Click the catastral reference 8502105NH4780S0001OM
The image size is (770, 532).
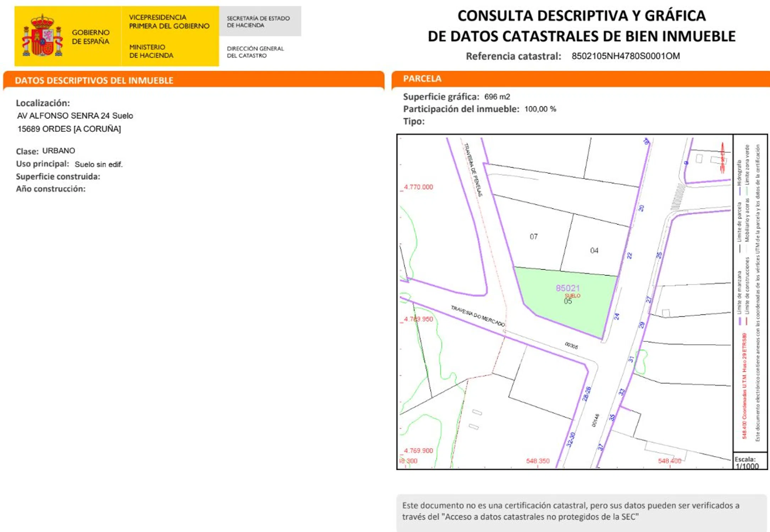click(625, 56)
